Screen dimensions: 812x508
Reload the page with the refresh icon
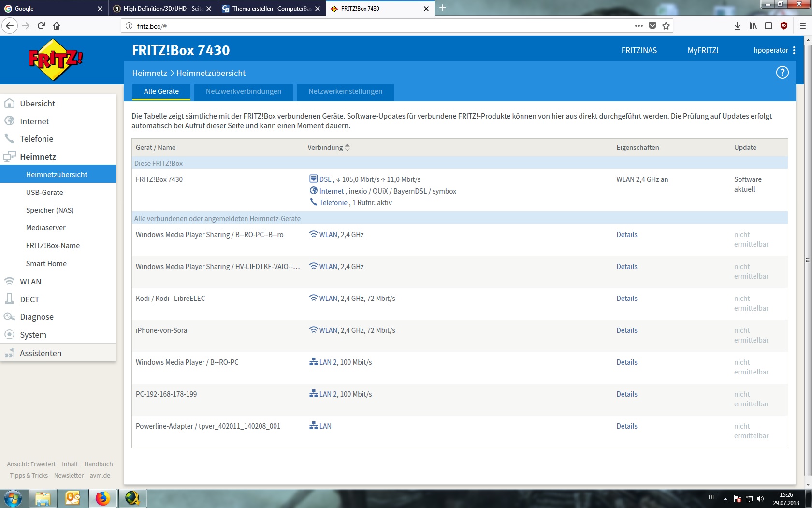tap(41, 26)
